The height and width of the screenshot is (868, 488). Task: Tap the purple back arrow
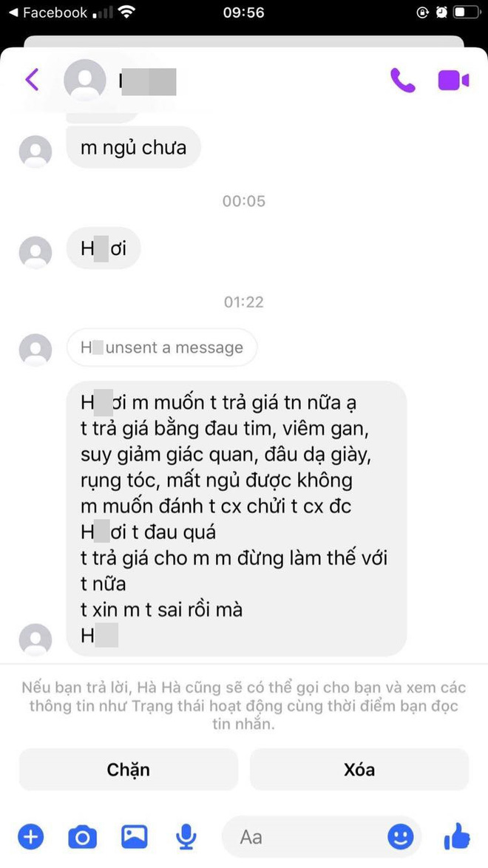pos(32,80)
